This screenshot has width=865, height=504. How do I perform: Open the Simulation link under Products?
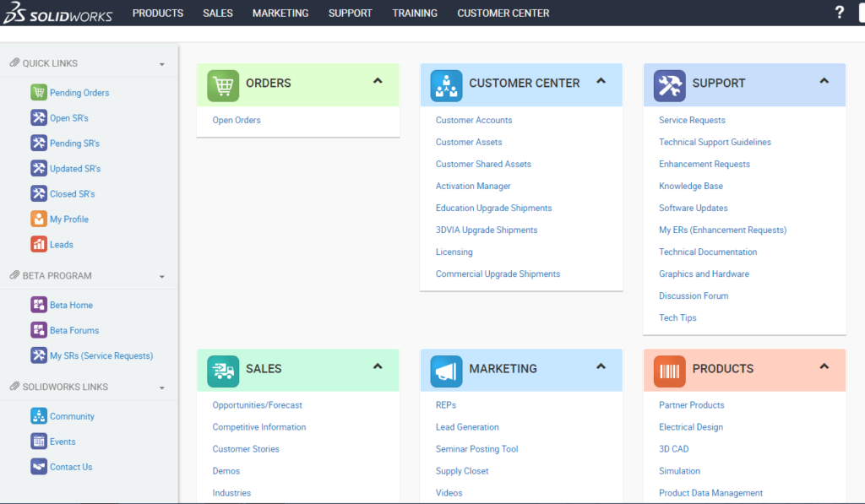[680, 471]
